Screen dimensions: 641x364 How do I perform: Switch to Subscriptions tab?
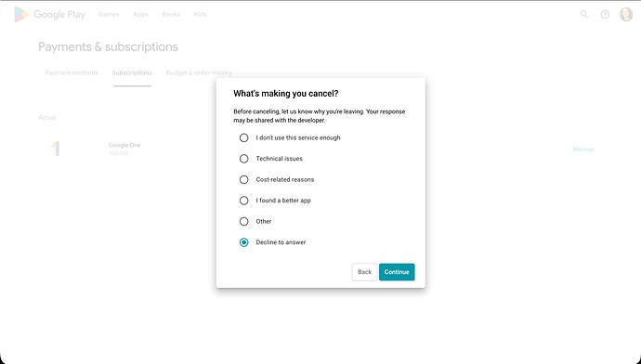point(132,72)
